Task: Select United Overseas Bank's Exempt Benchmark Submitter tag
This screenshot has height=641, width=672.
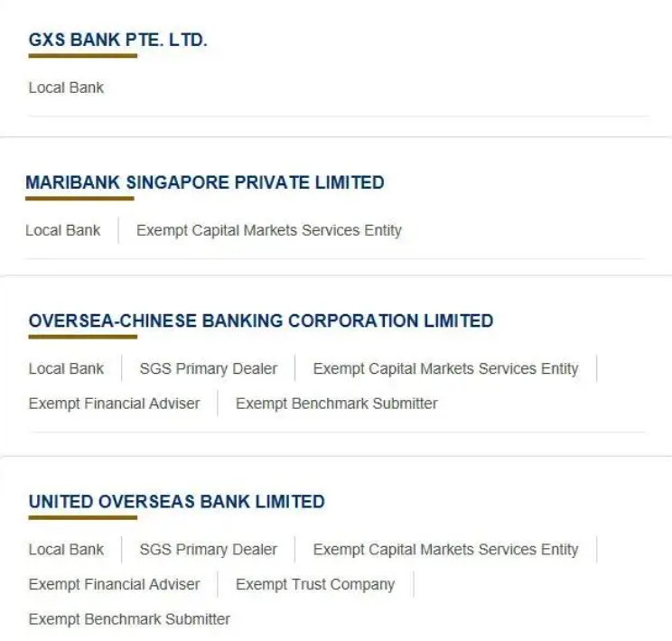Action: click(129, 619)
